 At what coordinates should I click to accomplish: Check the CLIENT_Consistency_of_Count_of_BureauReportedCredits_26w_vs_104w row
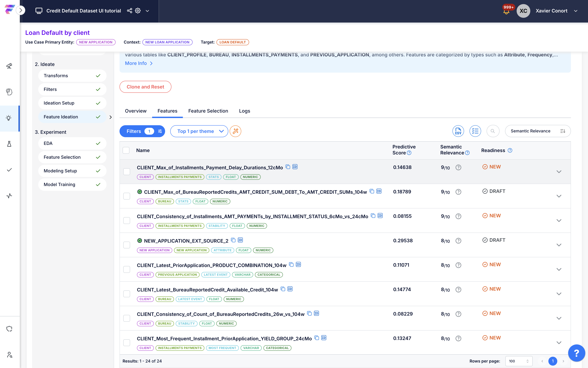click(127, 318)
